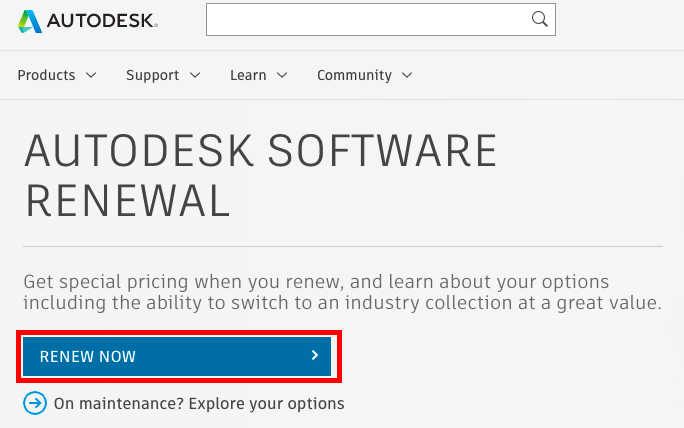Open the Learn menu
684x428 pixels.
(248, 75)
